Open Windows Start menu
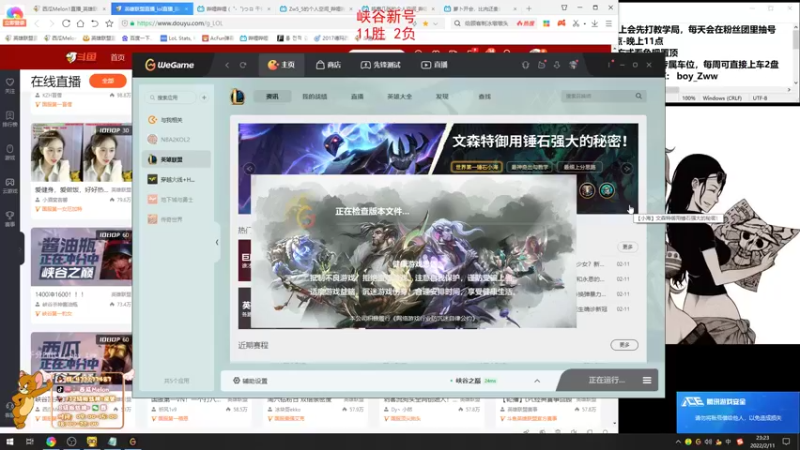The height and width of the screenshot is (450, 800). coord(9,441)
